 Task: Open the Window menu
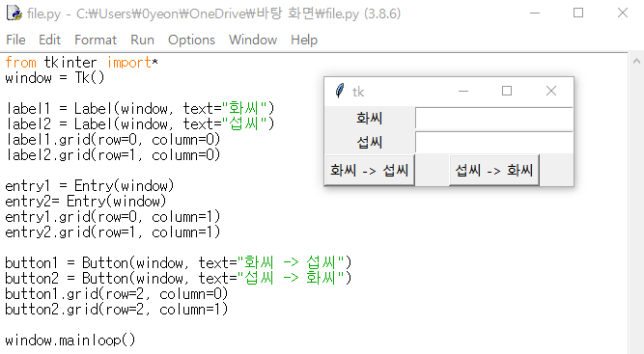pyautogui.click(x=253, y=40)
